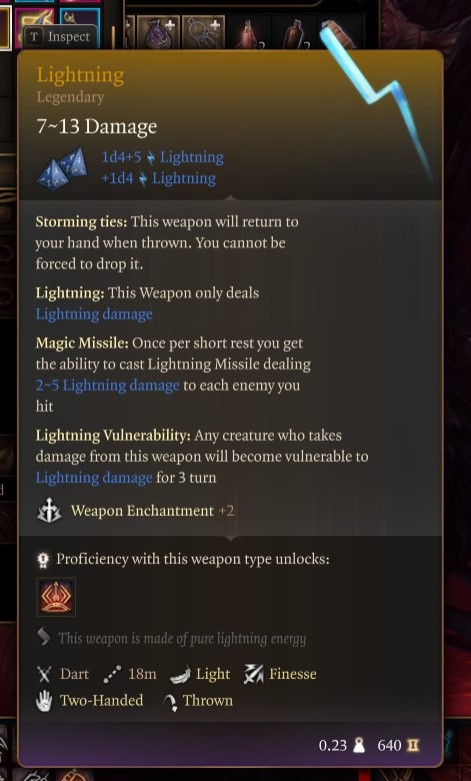Click the Inspect button with T key
471x781 pixels.
[59, 37]
